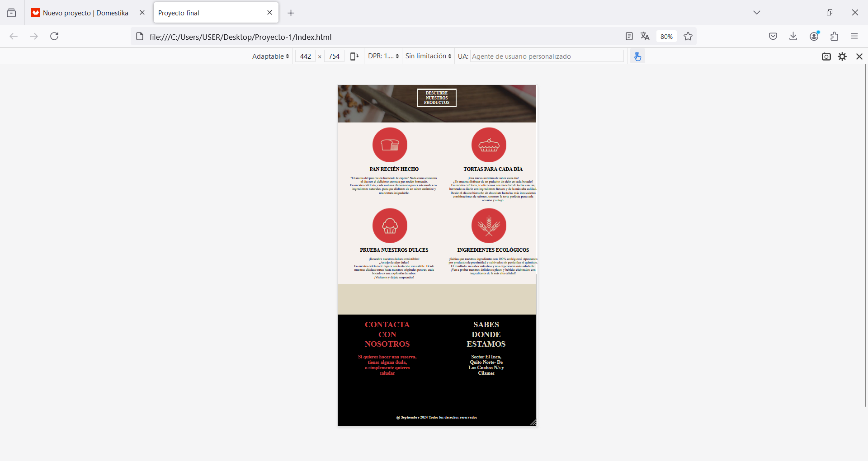Toggle reader view
This screenshot has width=868, height=461.
(x=629, y=37)
